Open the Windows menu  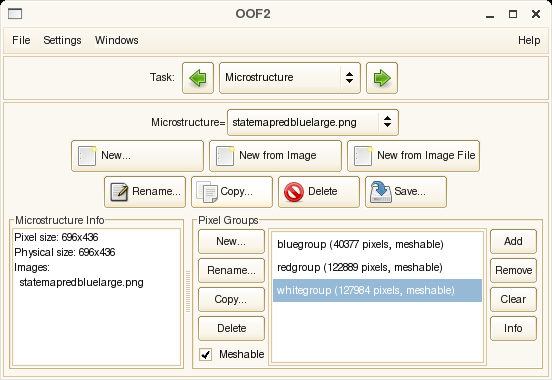pos(117,40)
